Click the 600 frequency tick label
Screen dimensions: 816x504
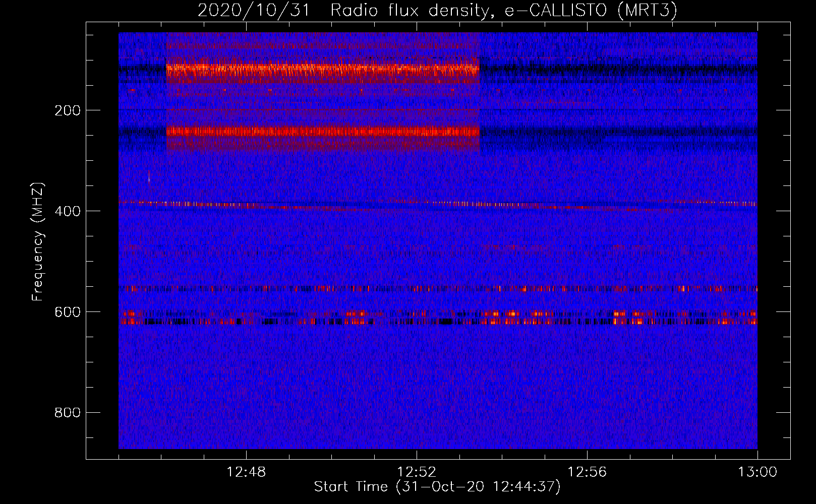tap(68, 312)
